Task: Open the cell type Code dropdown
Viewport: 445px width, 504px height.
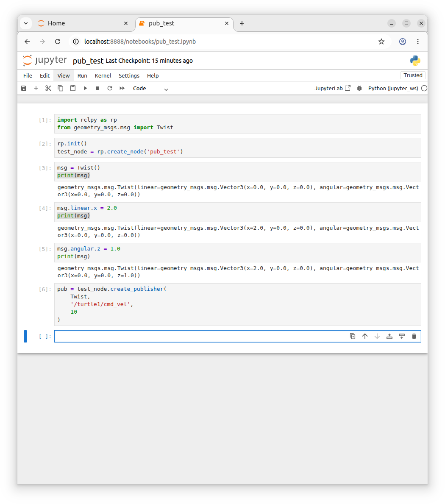Action: 150,89
